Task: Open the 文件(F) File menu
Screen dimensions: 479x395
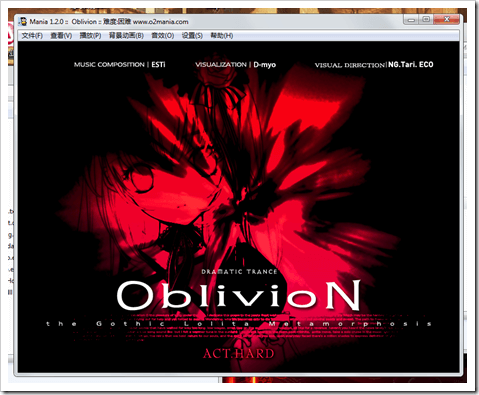Action: (x=32, y=35)
